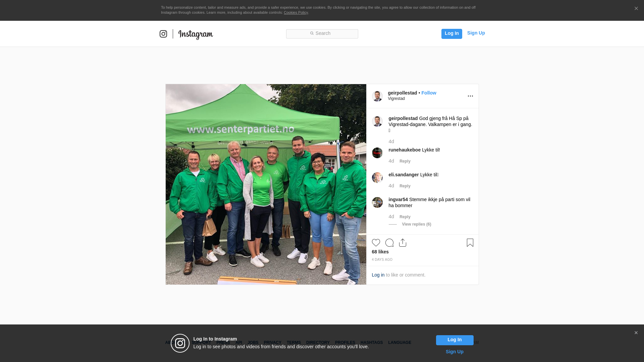Open the PROFILES footer link
Screen dimensions: 644x362
pyautogui.click(x=345, y=343)
